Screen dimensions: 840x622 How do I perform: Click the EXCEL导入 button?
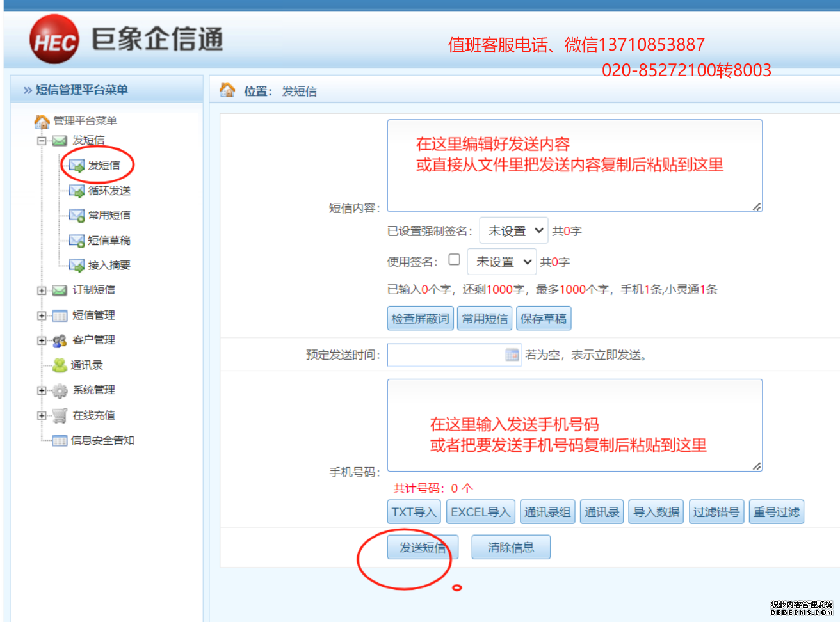coord(480,512)
